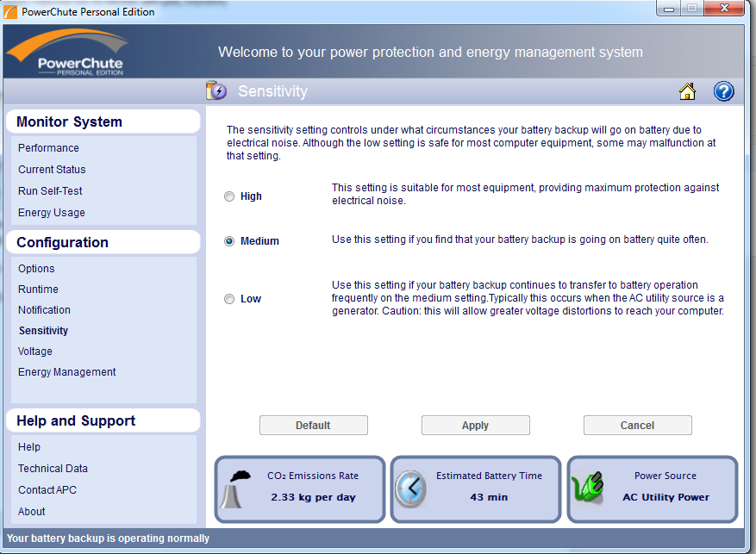
Task: Click the 'AC Utility Power' value
Action: [665, 498]
